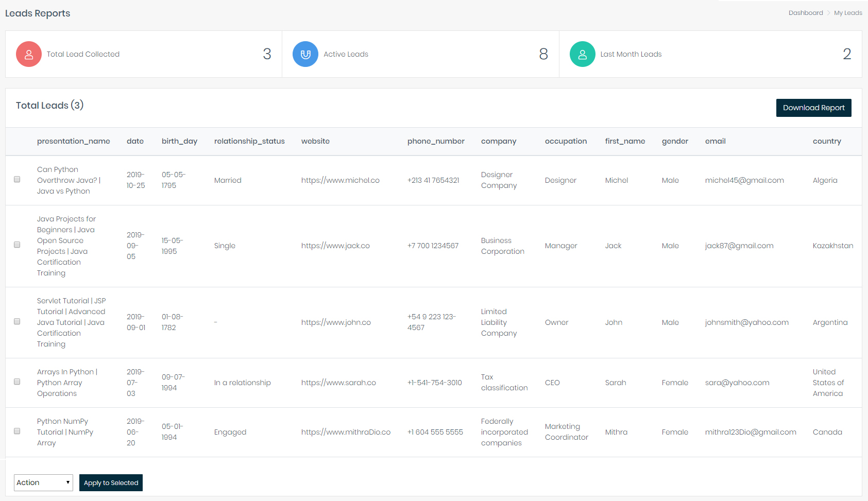Click the Download Report button
Viewport: 868px width, 501px height.
click(x=813, y=108)
